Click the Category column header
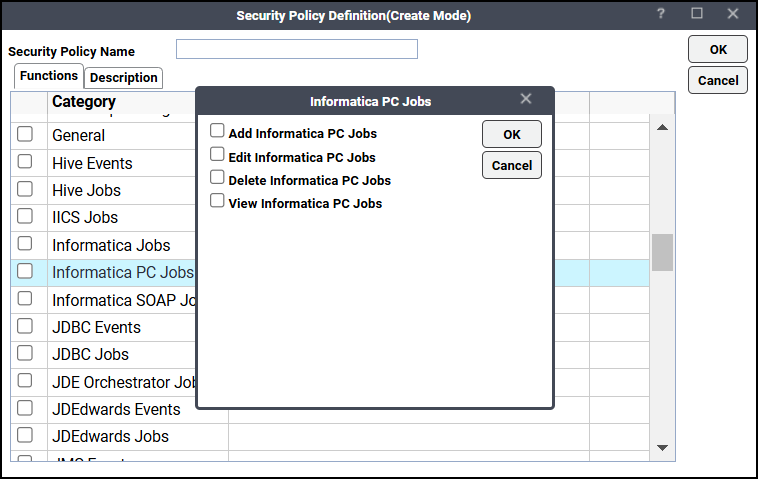The image size is (758, 479). click(x=84, y=102)
